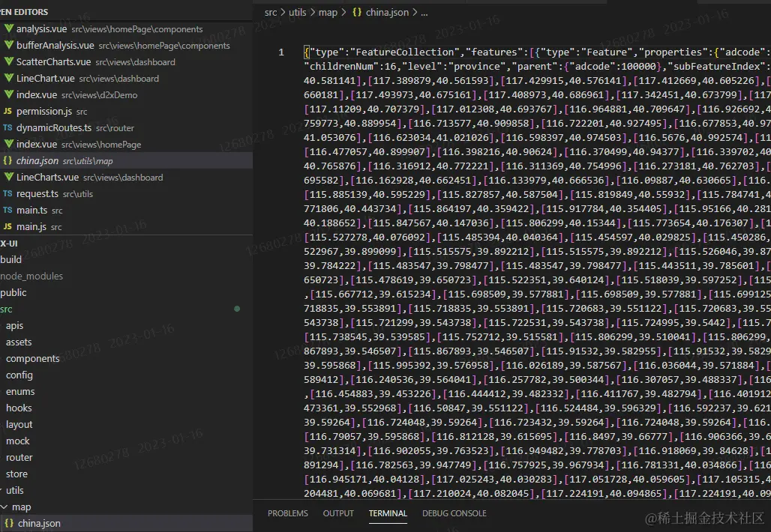The height and width of the screenshot is (532, 771).
Task: Click TS icon beside main.ts
Action: coord(7,211)
